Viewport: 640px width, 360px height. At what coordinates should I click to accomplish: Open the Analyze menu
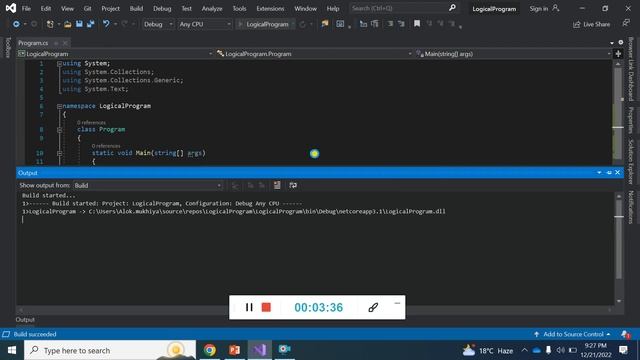(212, 8)
